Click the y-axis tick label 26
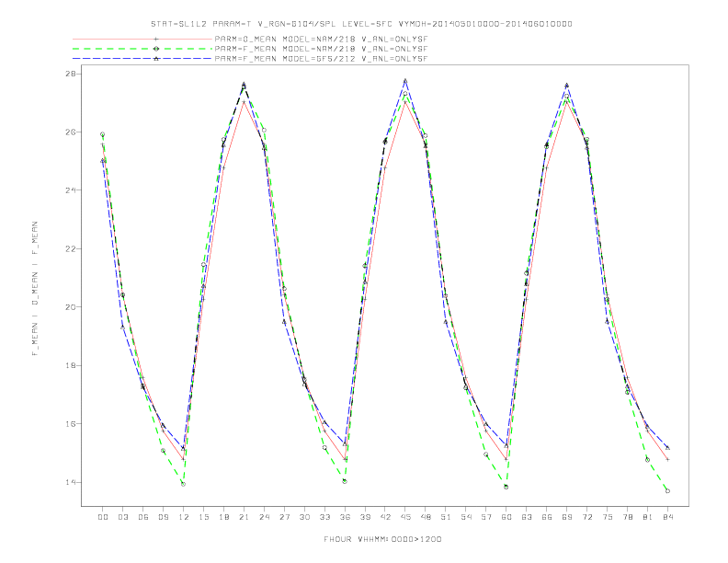The width and height of the screenshot is (728, 563). tap(73, 132)
